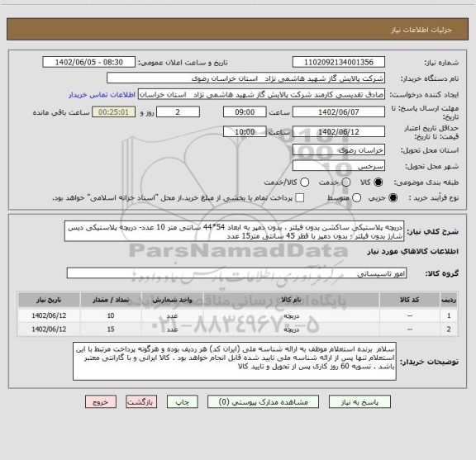Click the buyer organization name field
The width and height of the screenshot is (476, 460).
point(246,78)
